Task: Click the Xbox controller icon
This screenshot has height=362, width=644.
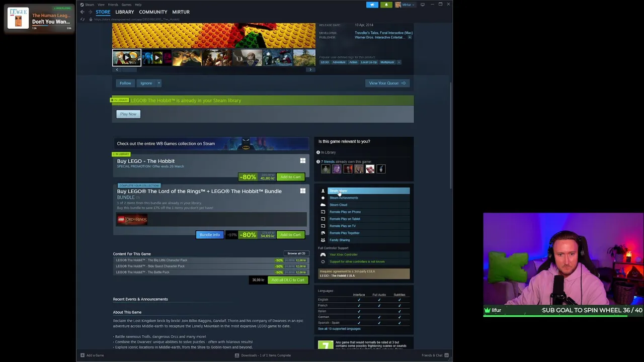Action: [323, 254]
